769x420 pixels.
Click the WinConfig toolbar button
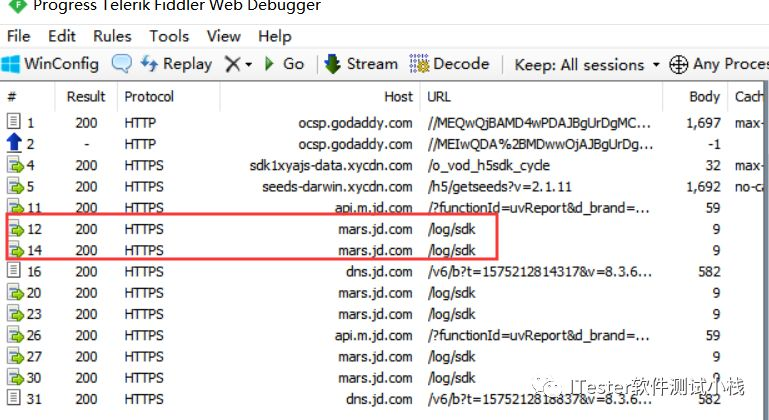point(51,64)
